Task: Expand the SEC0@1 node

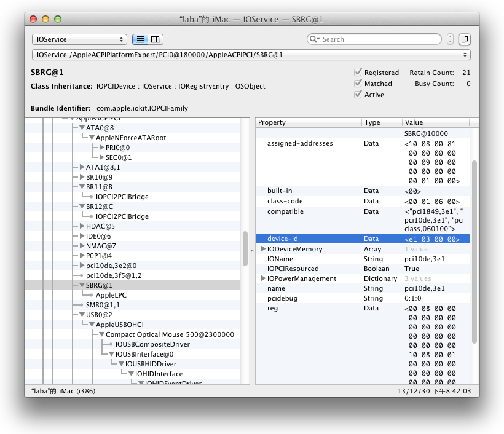Action: [x=102, y=157]
